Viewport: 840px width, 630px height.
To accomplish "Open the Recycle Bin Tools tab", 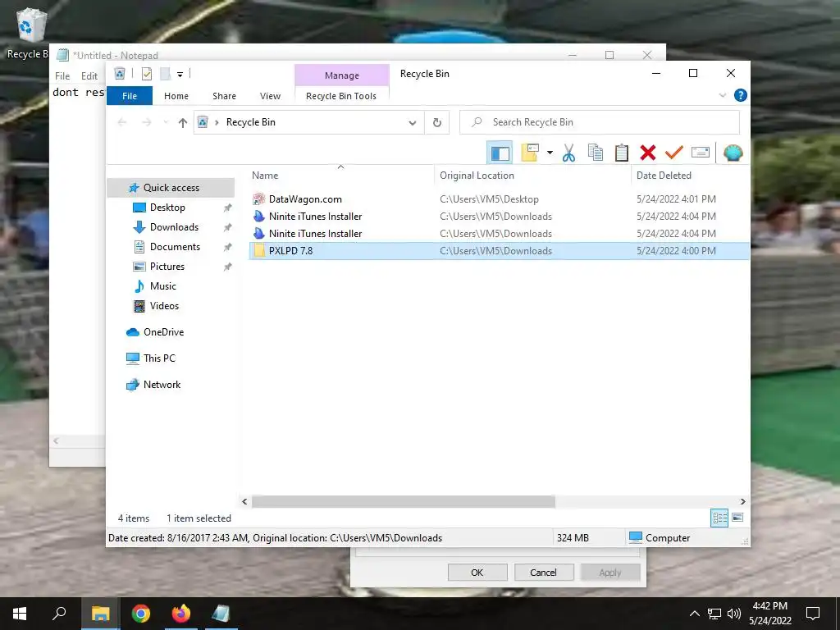I will (x=341, y=96).
